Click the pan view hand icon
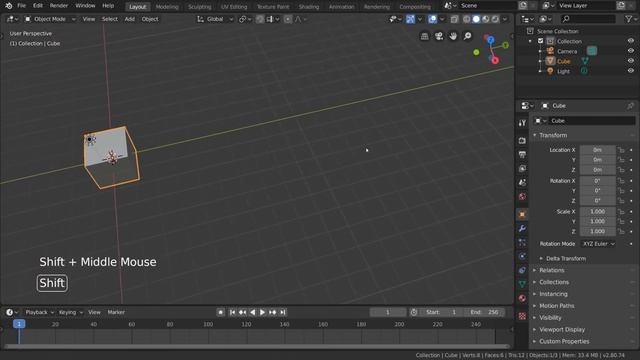Viewport: 640px width, 360px height. coord(453,36)
